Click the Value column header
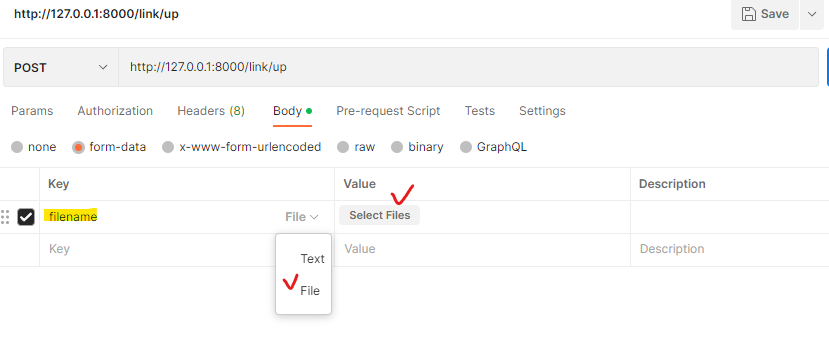 pos(360,184)
